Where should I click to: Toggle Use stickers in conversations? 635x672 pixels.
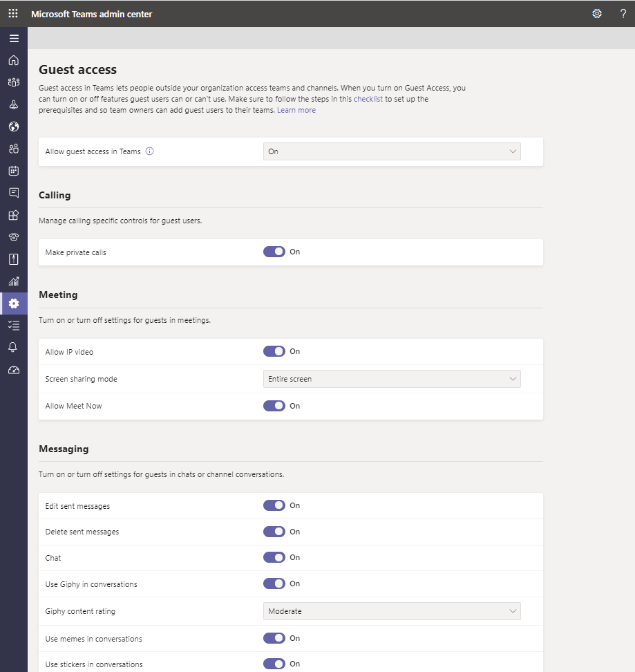pyautogui.click(x=274, y=664)
